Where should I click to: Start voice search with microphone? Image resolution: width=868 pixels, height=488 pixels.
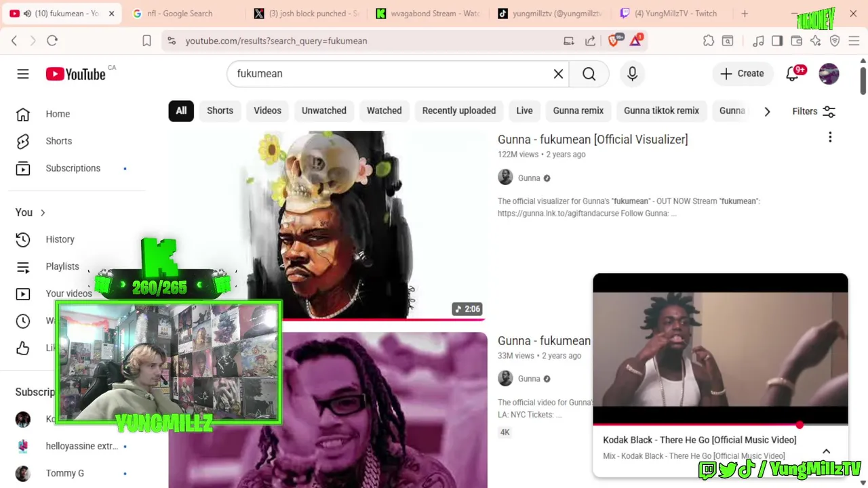[x=632, y=74]
